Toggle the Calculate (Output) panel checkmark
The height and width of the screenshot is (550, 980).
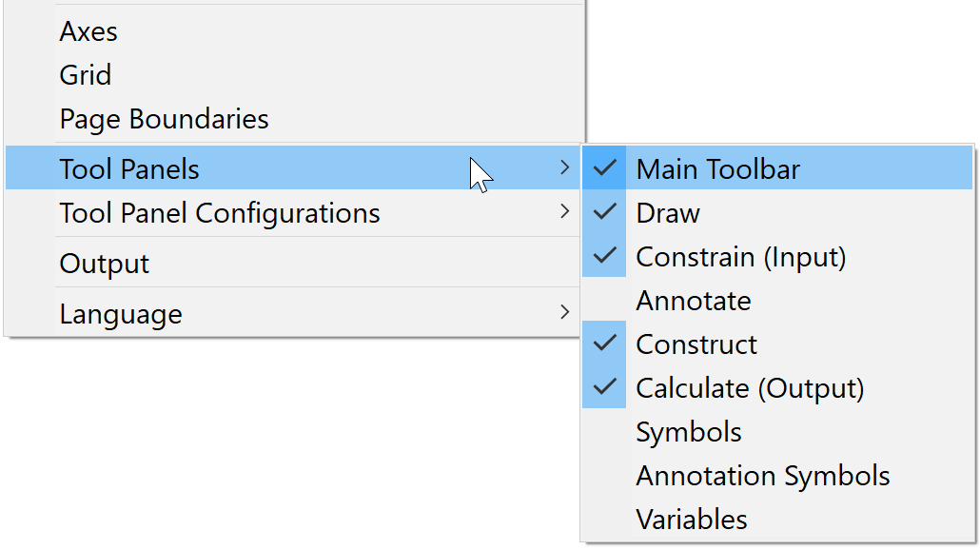click(x=604, y=387)
